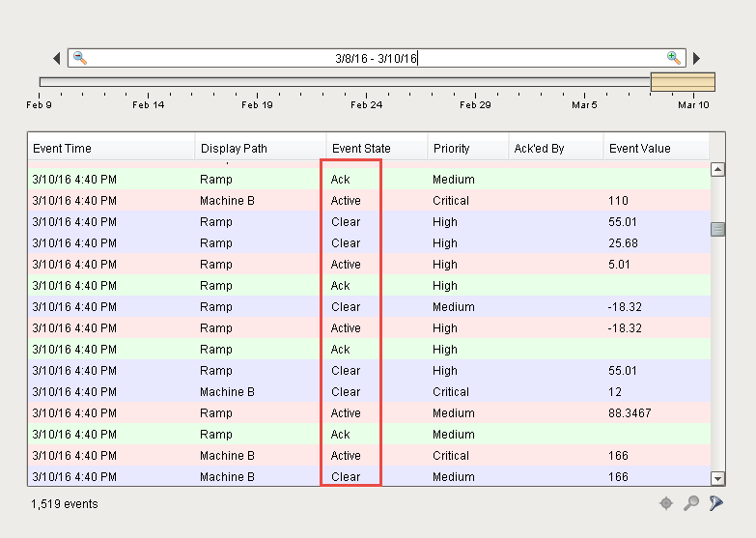Viewport: 756px width, 538px height.
Task: Pan date range left with arrow
Action: (x=57, y=58)
